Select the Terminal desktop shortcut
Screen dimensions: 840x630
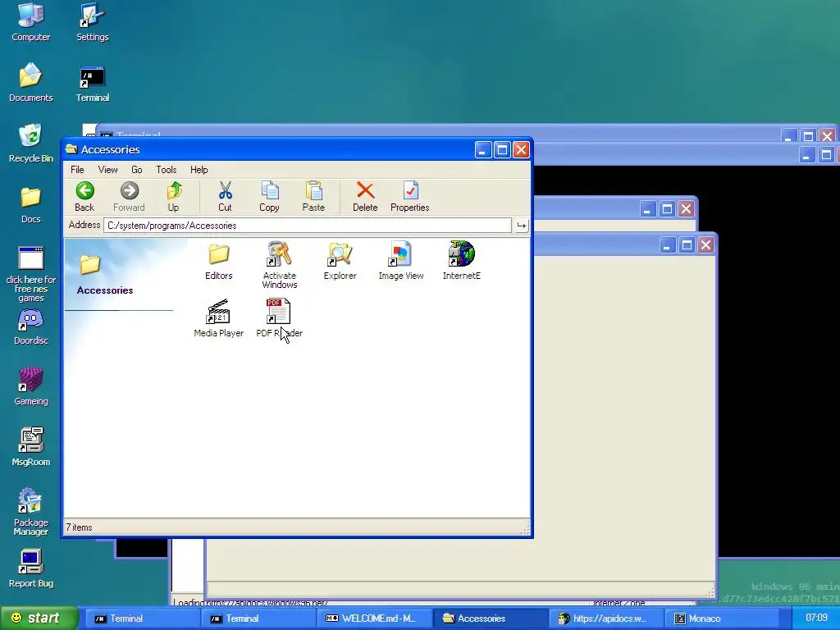tap(92, 84)
